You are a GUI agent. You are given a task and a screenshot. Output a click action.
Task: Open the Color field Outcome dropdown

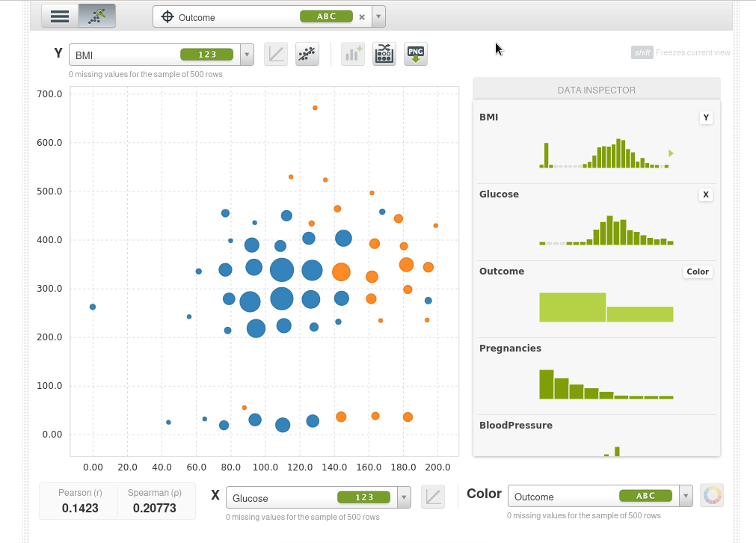pyautogui.click(x=686, y=496)
